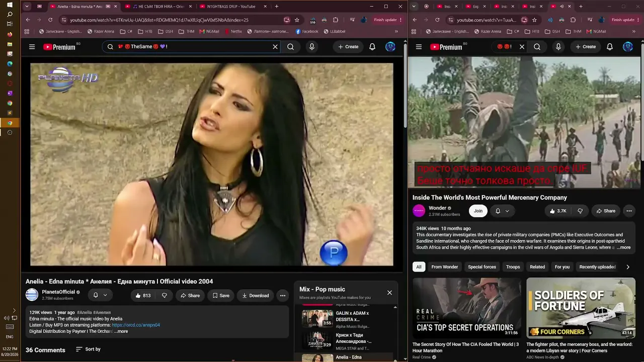Play GALIN x ADAM x DESSITA from mix

pos(348,318)
